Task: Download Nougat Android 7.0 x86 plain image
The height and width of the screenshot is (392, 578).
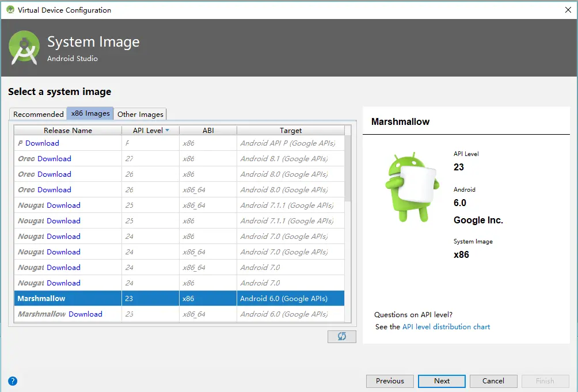Action: [63, 283]
